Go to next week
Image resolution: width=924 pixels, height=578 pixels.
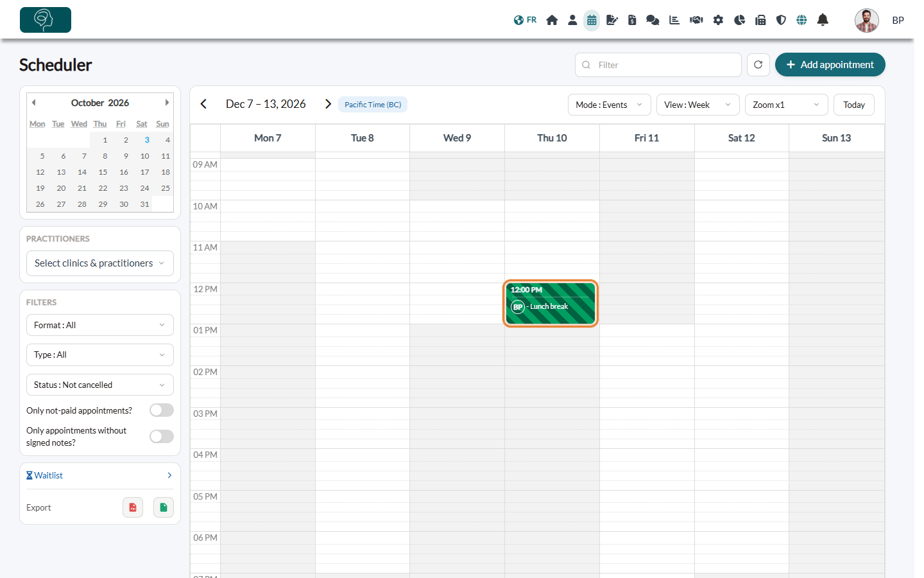click(x=328, y=104)
